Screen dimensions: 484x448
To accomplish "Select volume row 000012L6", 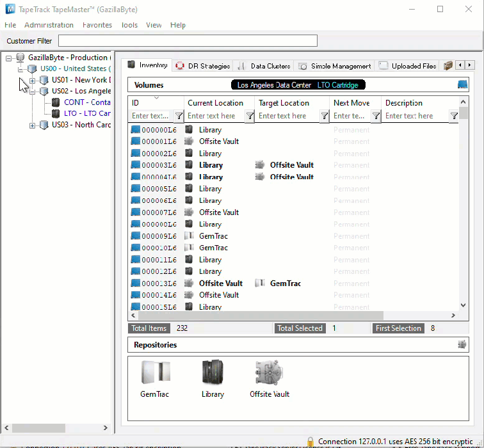I will (x=293, y=271).
